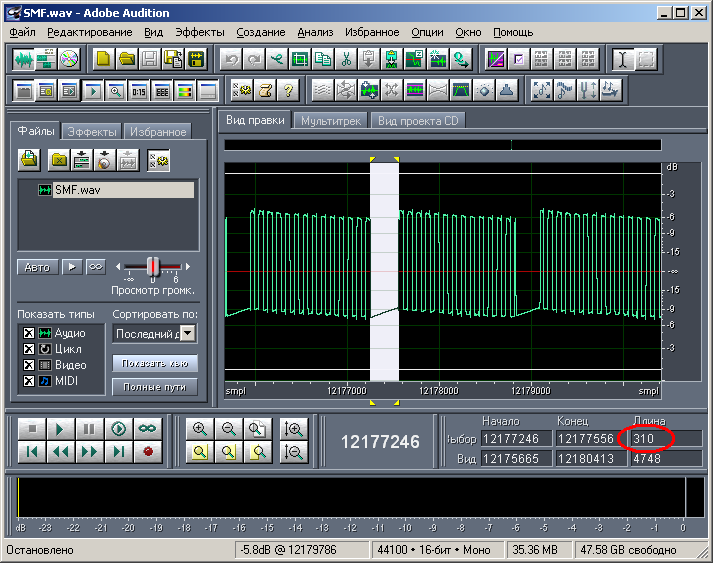Toggle the Аудио file type checkbox

(29, 333)
